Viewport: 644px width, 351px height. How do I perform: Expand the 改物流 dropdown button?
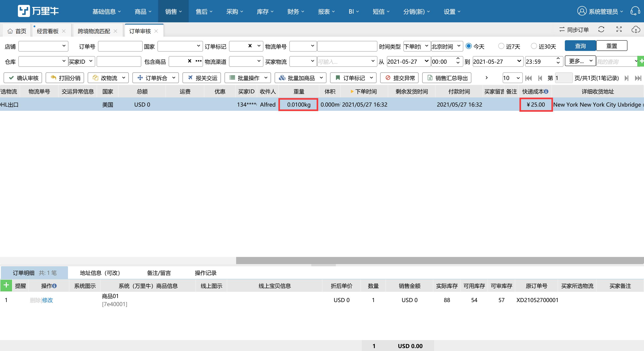123,78
